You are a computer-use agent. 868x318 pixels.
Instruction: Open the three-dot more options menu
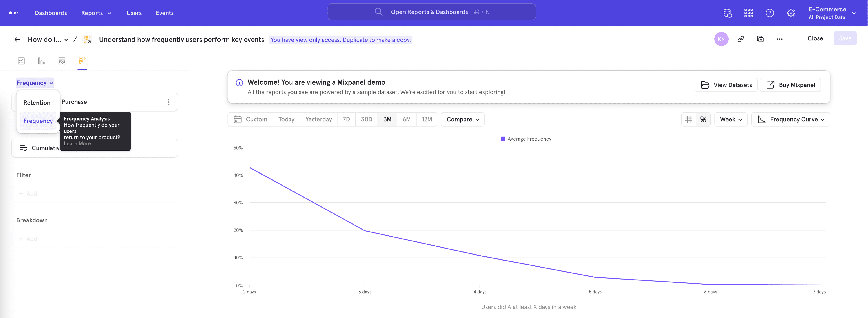tap(779, 39)
